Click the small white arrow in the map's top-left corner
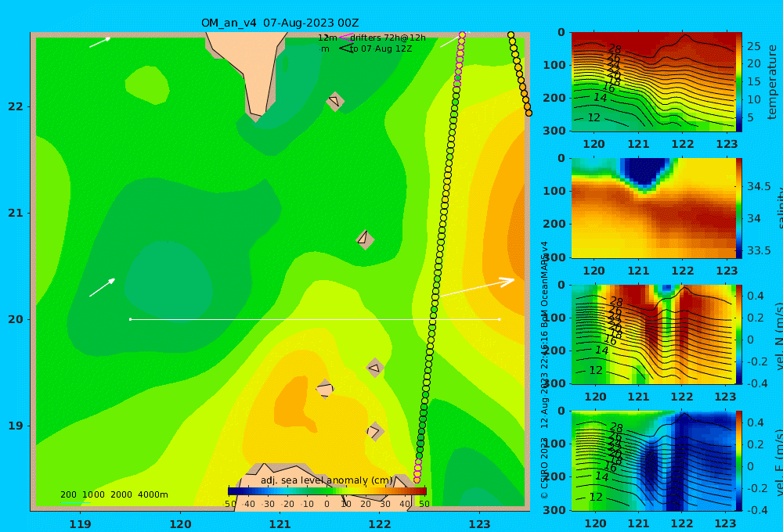This screenshot has width=783, height=532. [x=100, y=42]
